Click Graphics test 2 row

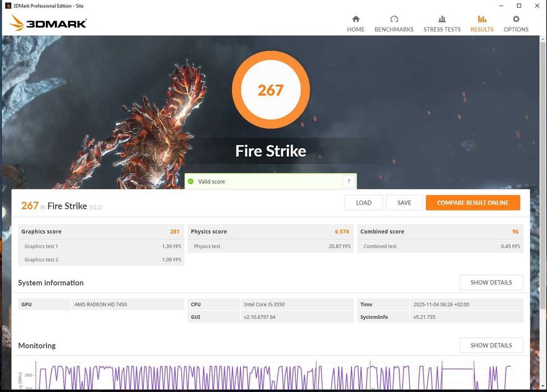click(101, 260)
